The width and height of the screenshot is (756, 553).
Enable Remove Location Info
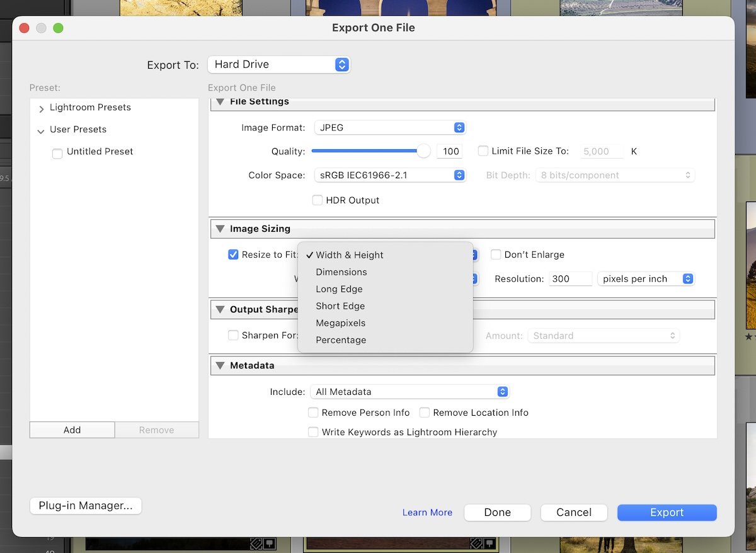click(x=425, y=413)
